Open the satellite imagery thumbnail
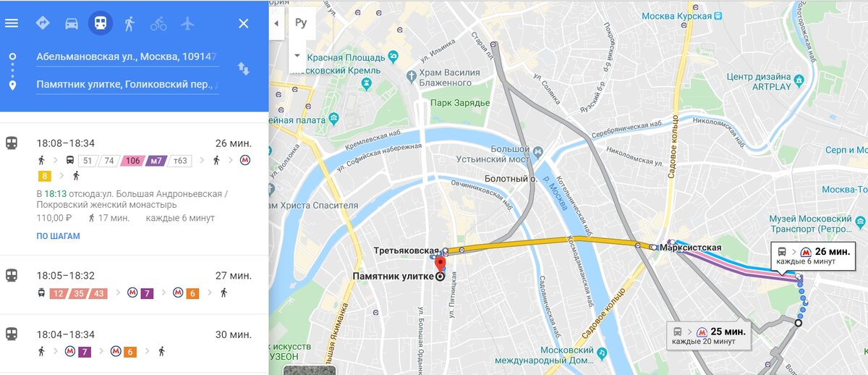868x375 pixels. coord(310,370)
